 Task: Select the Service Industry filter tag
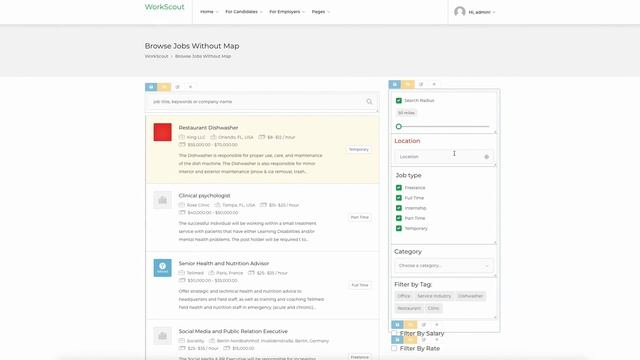tap(434, 296)
